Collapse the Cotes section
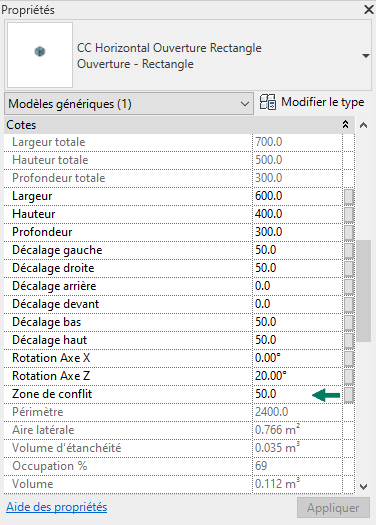The height and width of the screenshot is (525, 376). pyautogui.click(x=345, y=125)
